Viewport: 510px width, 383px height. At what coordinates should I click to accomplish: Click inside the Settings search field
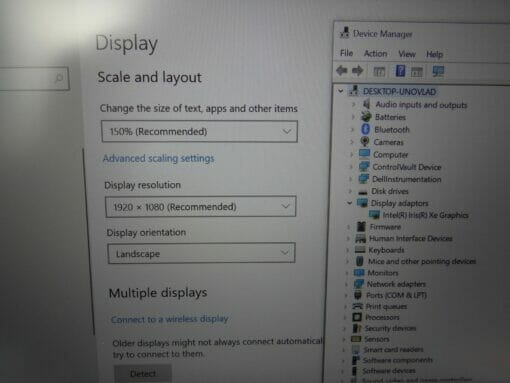coord(33,78)
